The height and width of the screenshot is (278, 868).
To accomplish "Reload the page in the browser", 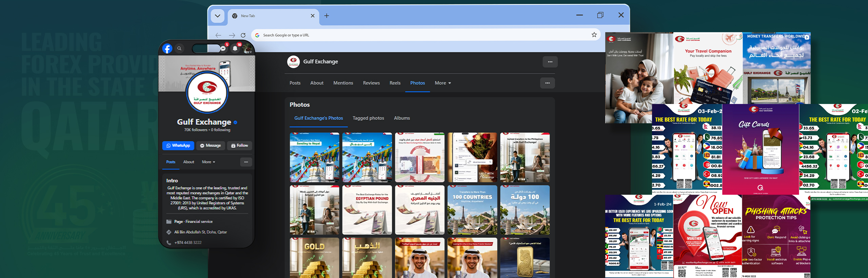I will [243, 35].
